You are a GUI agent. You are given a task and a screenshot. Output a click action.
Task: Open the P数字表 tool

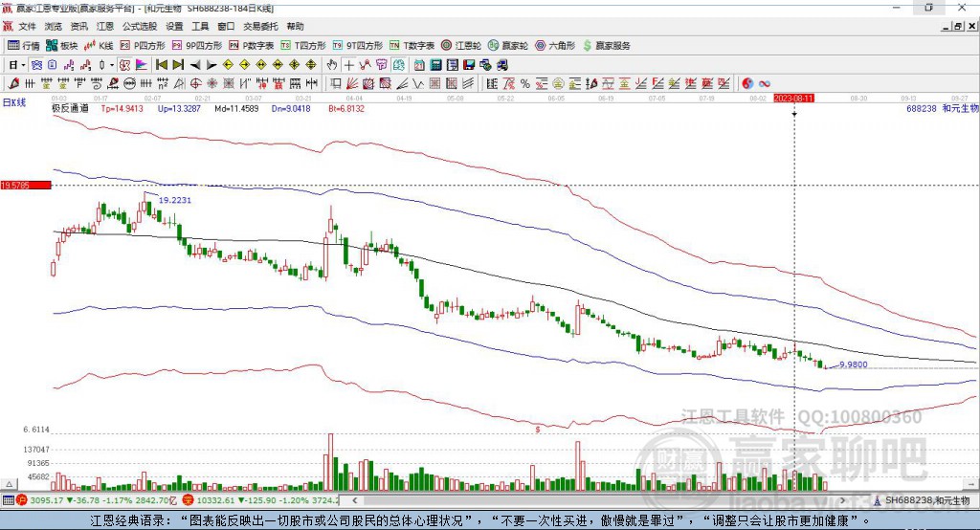coord(252,46)
